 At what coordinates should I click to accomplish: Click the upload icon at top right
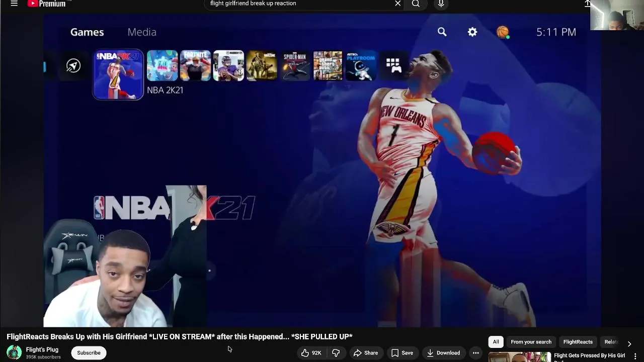[x=587, y=4]
